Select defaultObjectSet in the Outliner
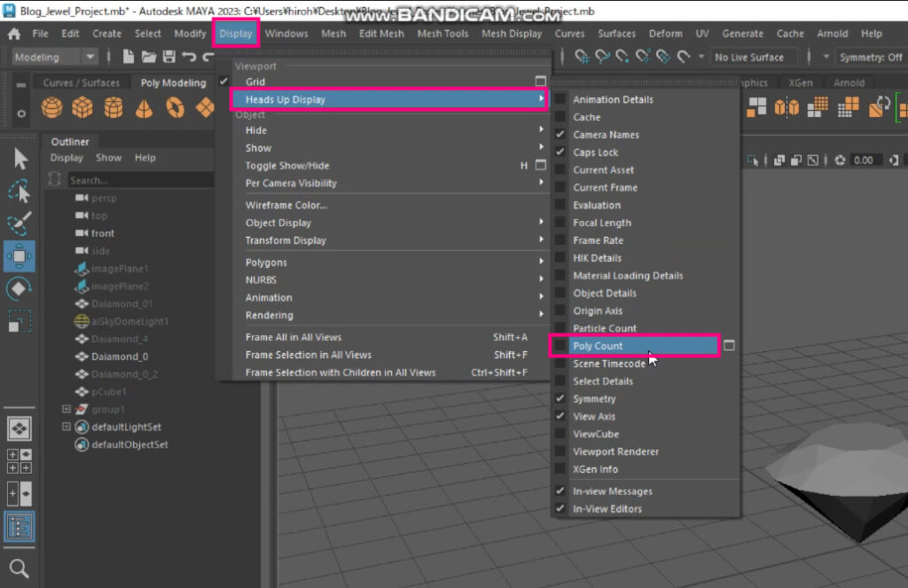The height and width of the screenshot is (588, 908). coord(129,444)
